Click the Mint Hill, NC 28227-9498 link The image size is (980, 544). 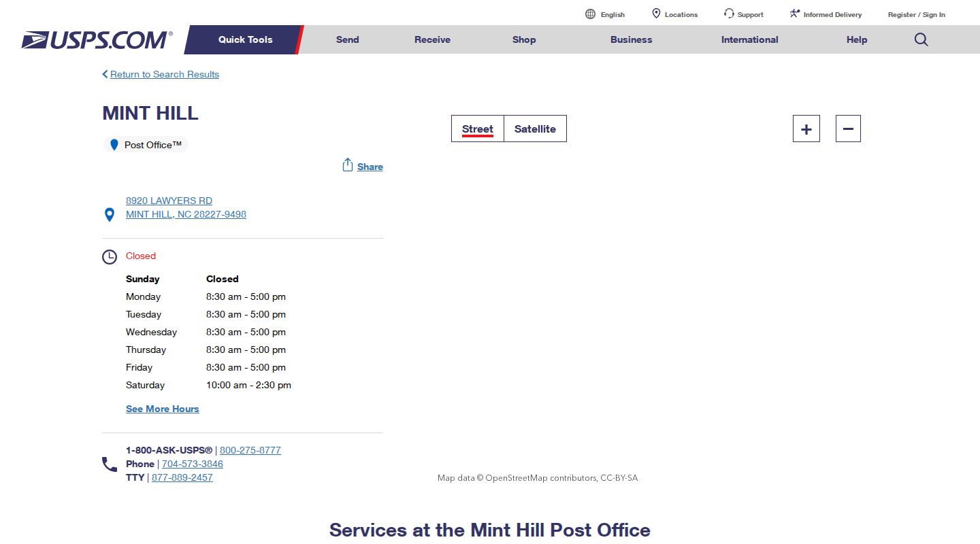pos(186,214)
